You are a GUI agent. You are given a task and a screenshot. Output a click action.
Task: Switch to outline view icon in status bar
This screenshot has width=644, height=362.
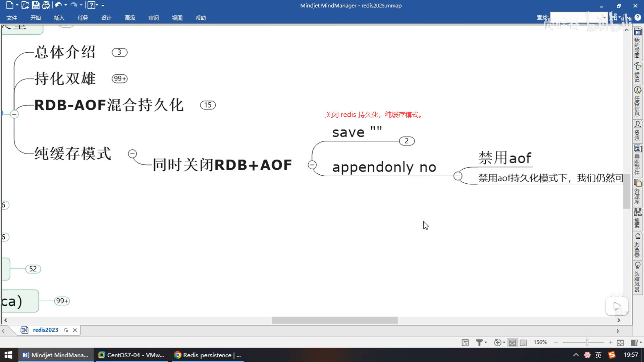coord(523,342)
